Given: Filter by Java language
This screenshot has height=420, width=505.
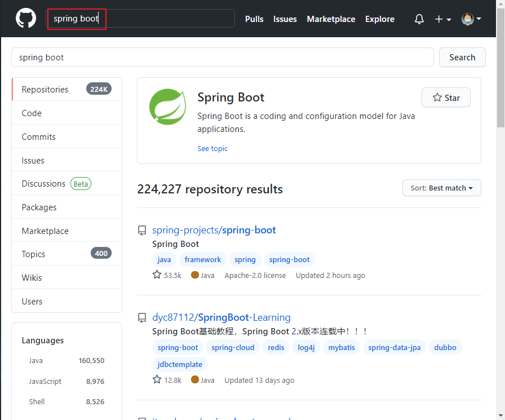Looking at the screenshot, I should [x=67, y=360].
